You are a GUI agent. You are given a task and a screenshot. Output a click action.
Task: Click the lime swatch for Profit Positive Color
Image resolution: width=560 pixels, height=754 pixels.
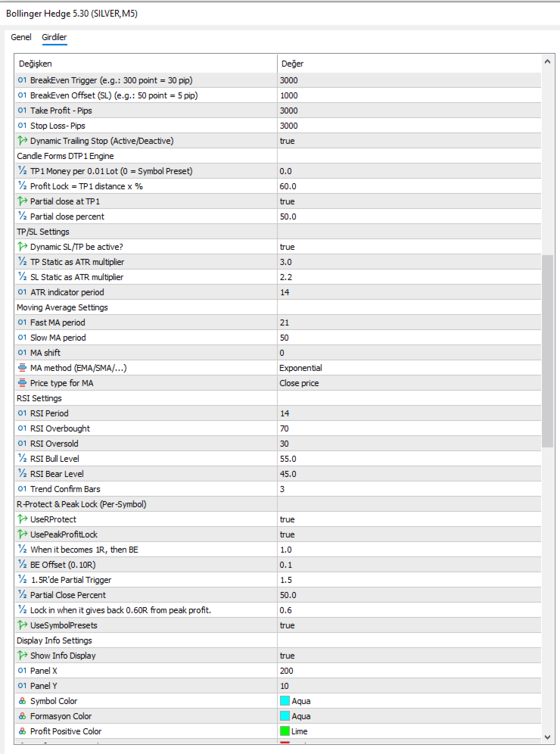pyautogui.click(x=285, y=731)
